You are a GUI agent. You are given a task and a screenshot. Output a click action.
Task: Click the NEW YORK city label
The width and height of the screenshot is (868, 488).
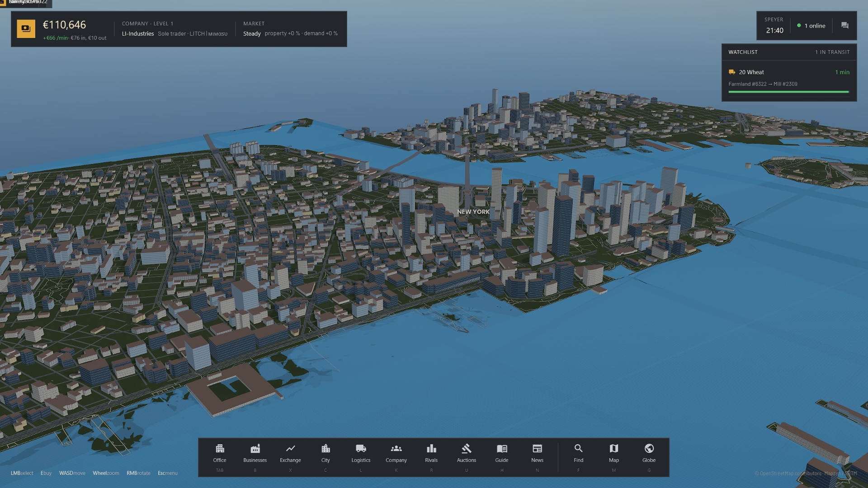473,211
